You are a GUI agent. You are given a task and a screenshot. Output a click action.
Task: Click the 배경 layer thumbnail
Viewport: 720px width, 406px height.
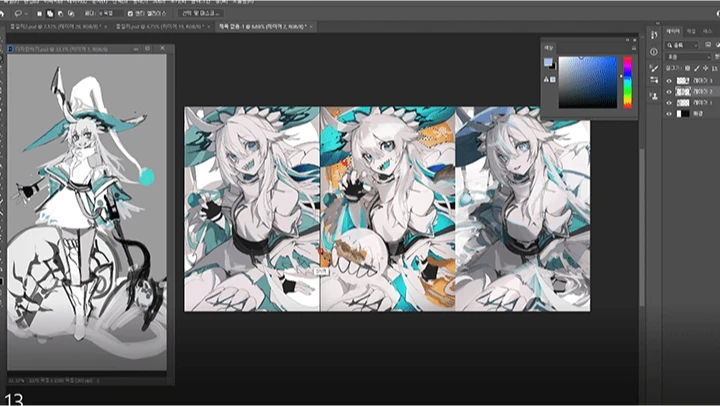(683, 114)
